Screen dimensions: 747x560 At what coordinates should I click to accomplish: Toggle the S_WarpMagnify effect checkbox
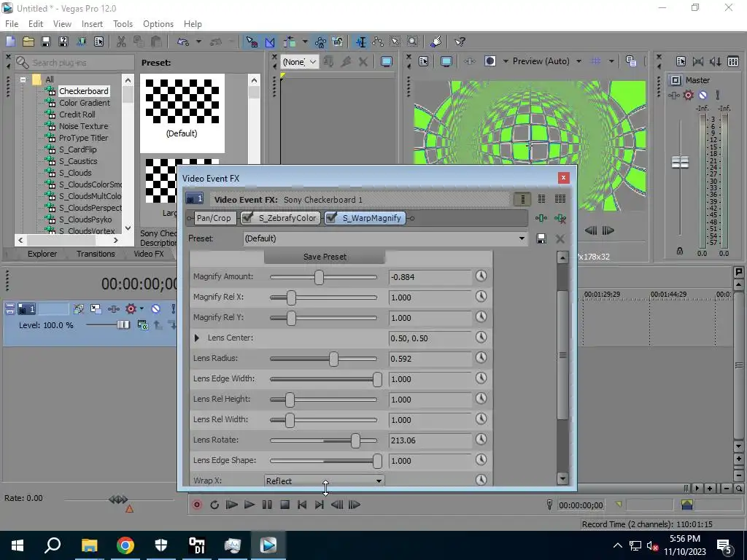[332, 217]
